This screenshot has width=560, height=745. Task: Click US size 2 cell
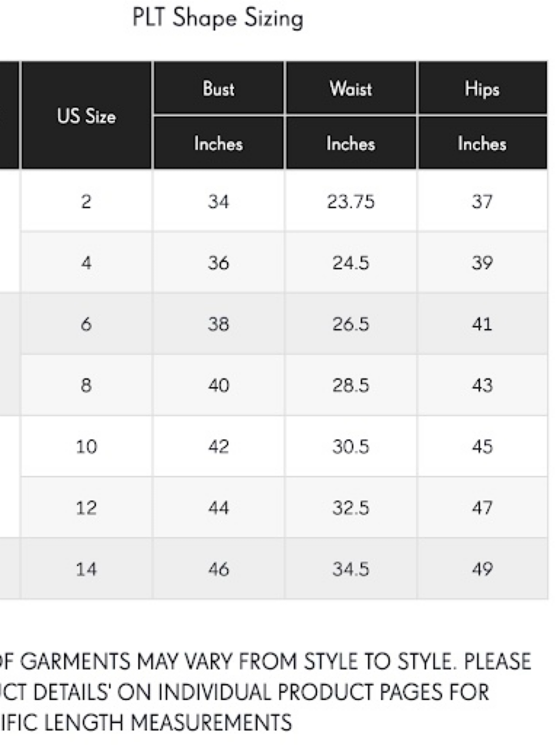[87, 201]
